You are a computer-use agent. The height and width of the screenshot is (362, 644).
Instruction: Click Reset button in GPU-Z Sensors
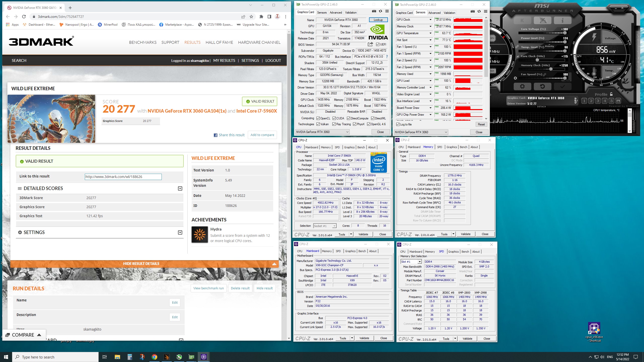[481, 124]
